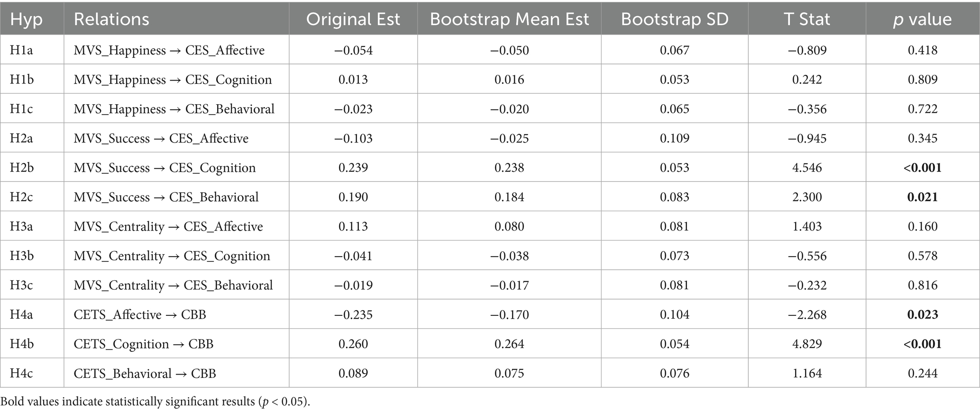Image resolution: width=980 pixels, height=412 pixels.
Task: Click the p value column header
Action: (x=922, y=19)
